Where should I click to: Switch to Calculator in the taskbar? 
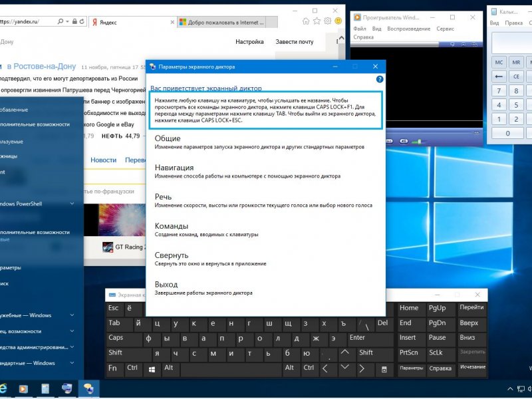point(45,389)
